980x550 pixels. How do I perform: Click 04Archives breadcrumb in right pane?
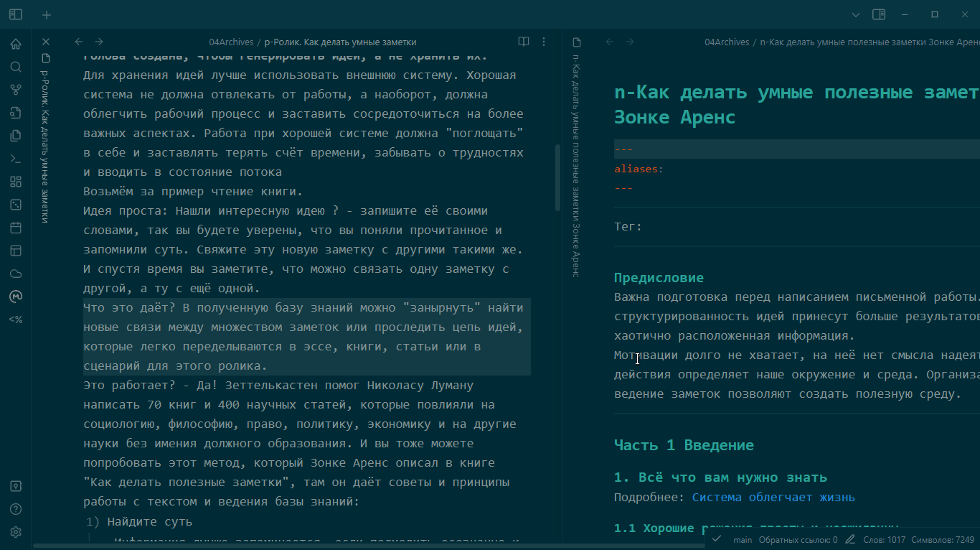727,42
